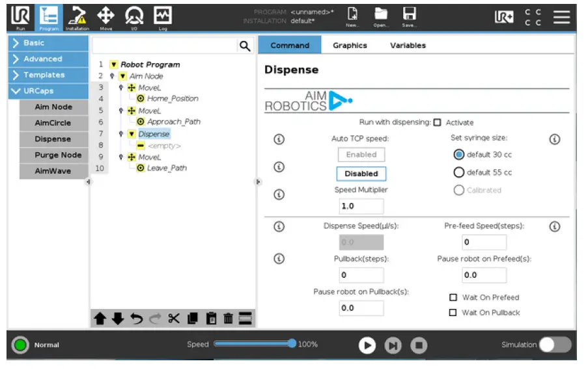The height and width of the screenshot is (372, 588).
Task: Select Calibrated syringe size option
Action: [x=458, y=191]
